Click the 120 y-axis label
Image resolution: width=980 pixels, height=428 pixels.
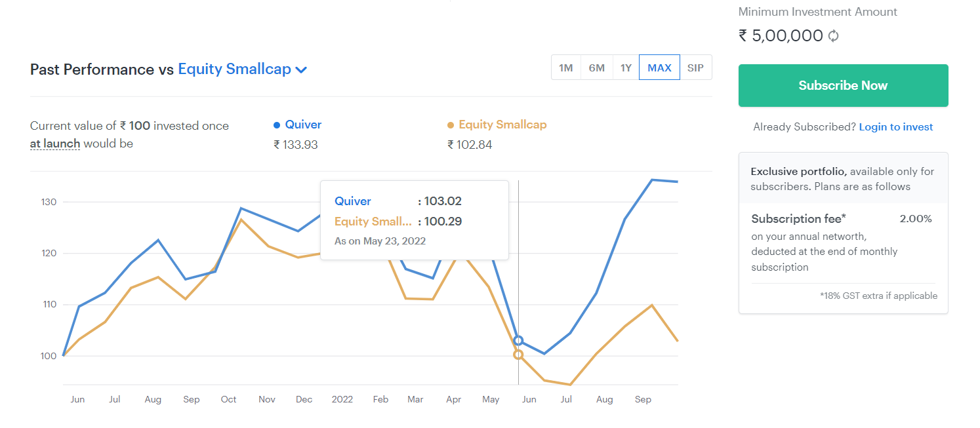tap(49, 253)
